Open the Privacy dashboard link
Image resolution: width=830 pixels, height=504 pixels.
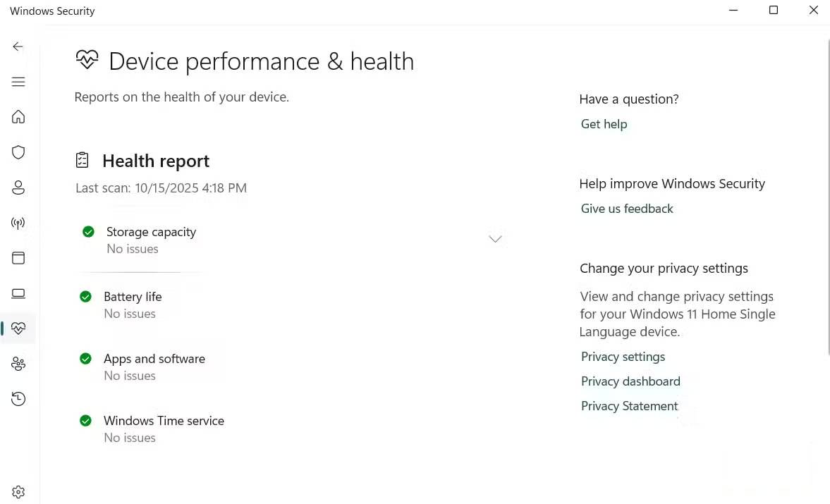[630, 381]
